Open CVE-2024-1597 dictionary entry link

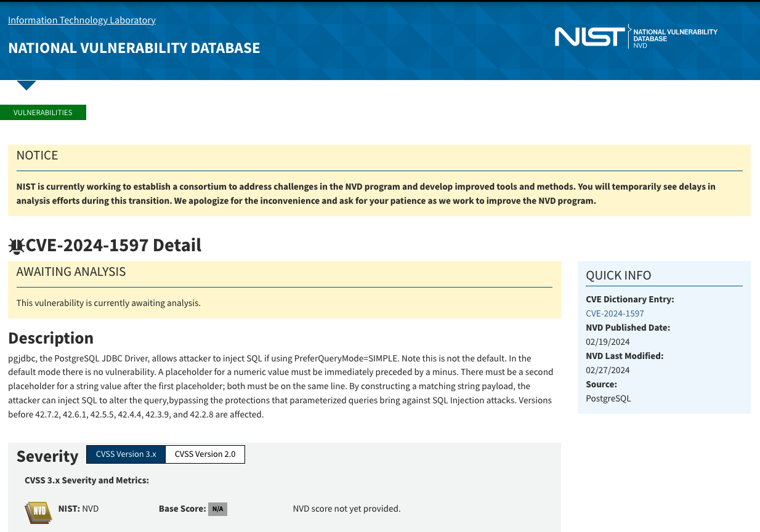pos(615,313)
